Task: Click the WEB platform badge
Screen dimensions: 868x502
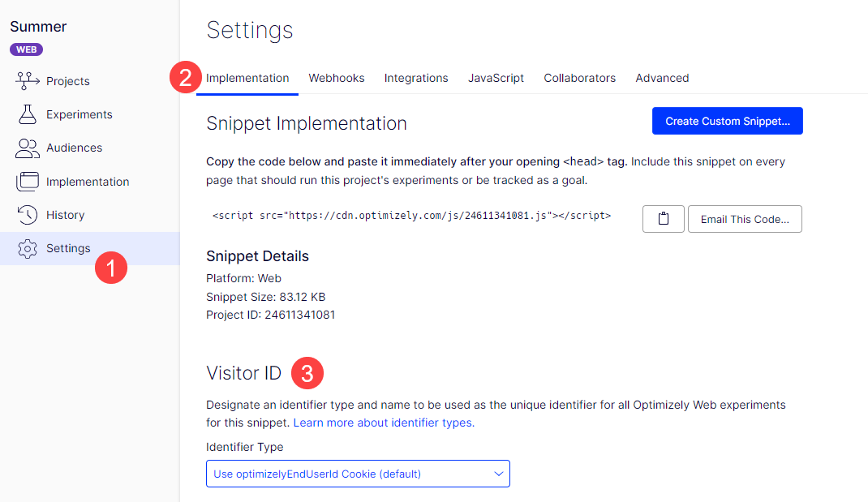Action: [x=26, y=49]
